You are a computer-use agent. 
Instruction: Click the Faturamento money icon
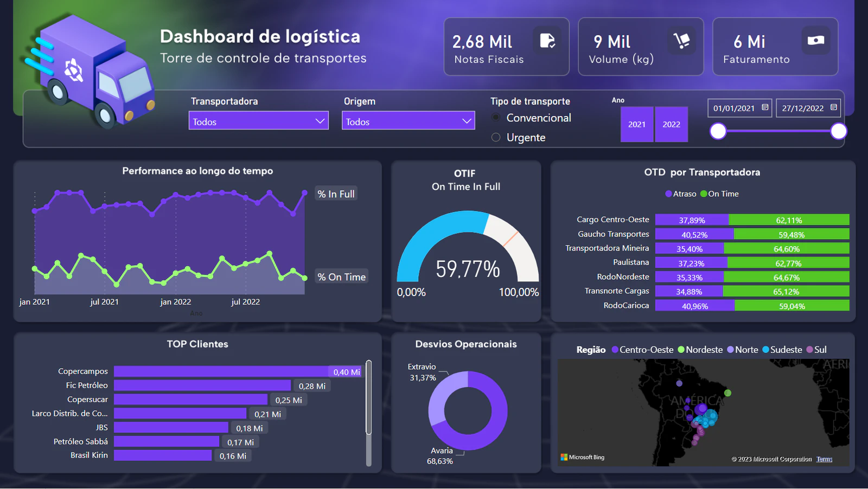[x=815, y=40]
